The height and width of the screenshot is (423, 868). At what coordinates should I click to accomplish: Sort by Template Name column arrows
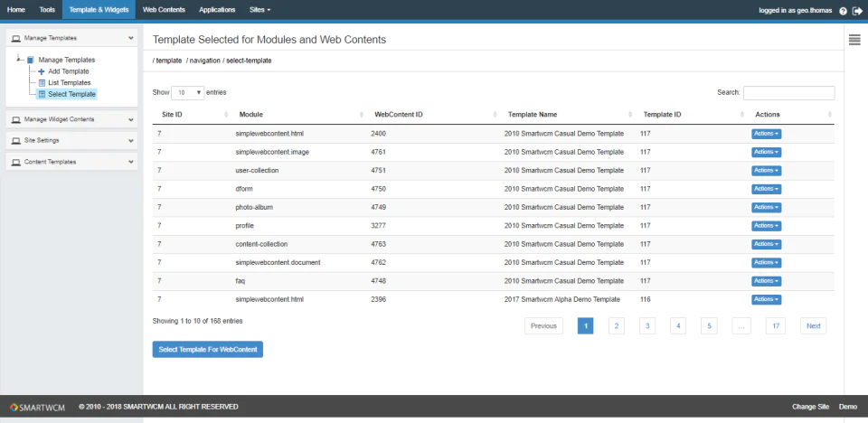coord(630,115)
